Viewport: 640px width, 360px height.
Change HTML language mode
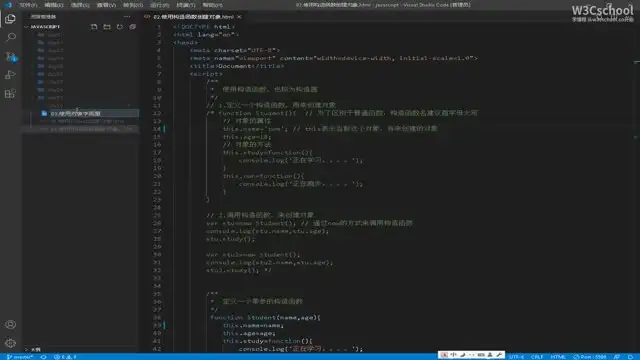[x=558, y=357]
